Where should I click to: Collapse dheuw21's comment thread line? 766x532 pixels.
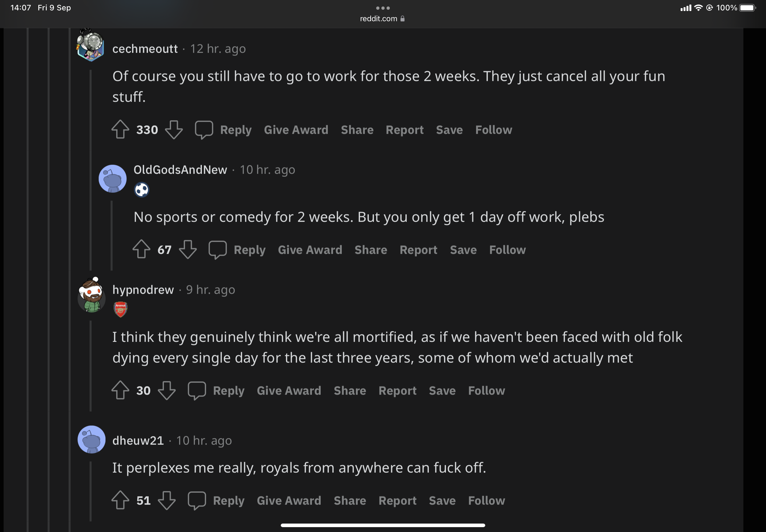tap(90, 490)
